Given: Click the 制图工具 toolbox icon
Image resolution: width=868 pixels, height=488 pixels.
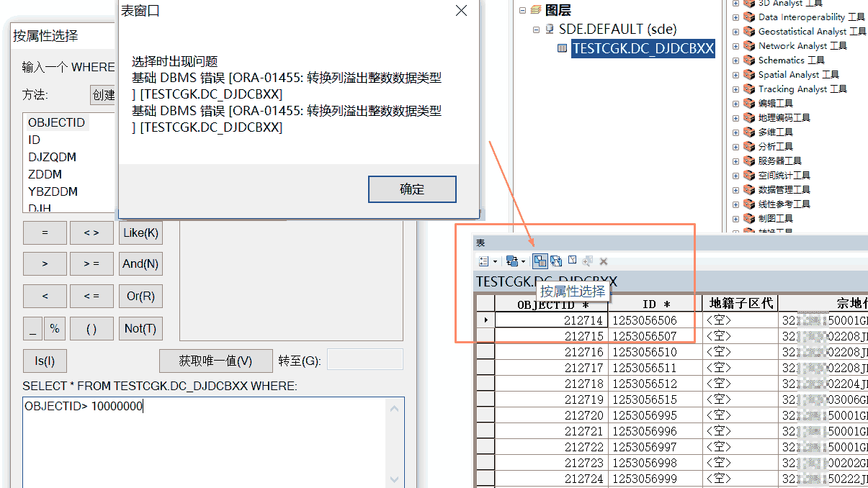Looking at the screenshot, I should click(750, 218).
